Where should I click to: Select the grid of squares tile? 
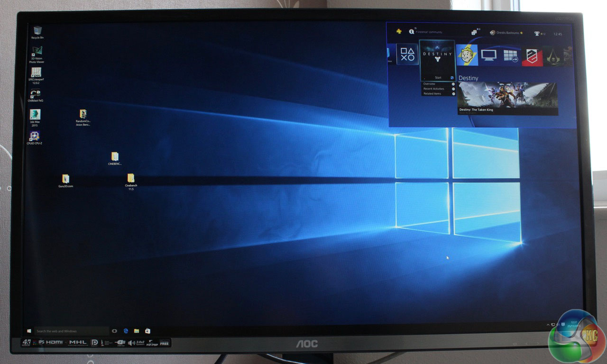510,56
